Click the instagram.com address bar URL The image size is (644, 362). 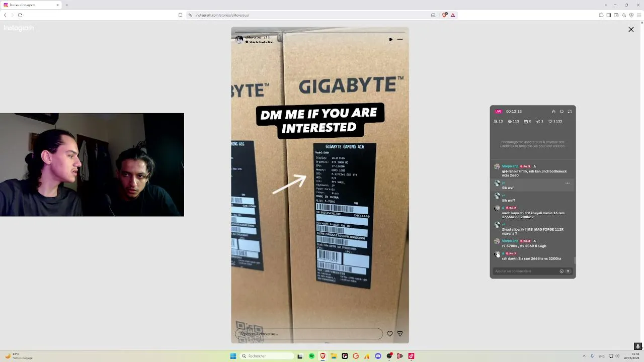tap(222, 15)
